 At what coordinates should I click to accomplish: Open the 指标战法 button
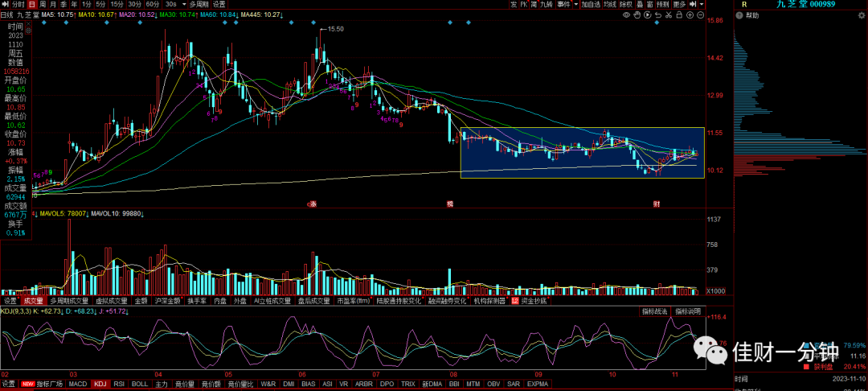655,311
